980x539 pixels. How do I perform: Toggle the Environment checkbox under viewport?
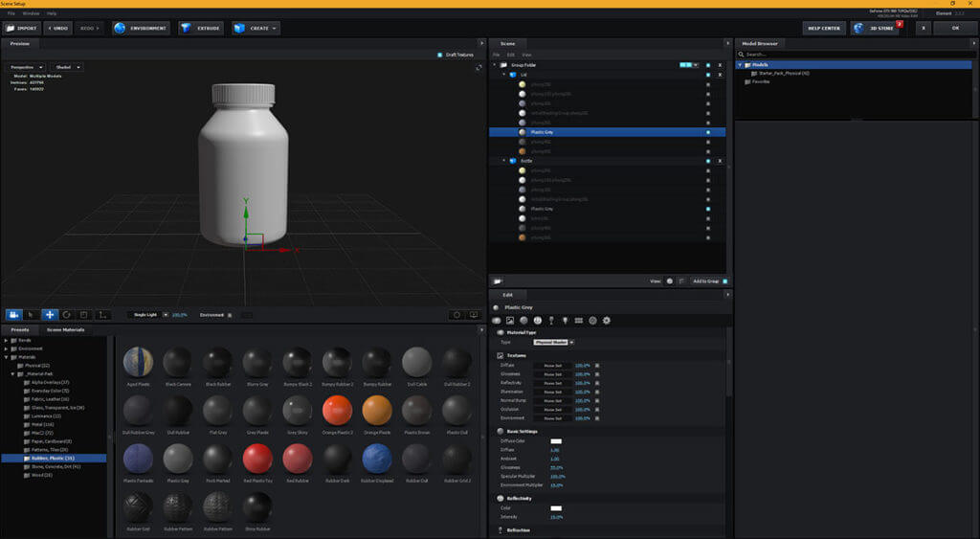click(230, 315)
